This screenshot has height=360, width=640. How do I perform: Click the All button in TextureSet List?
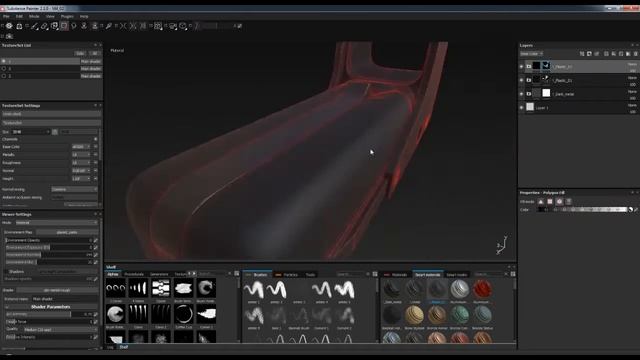(x=95, y=53)
